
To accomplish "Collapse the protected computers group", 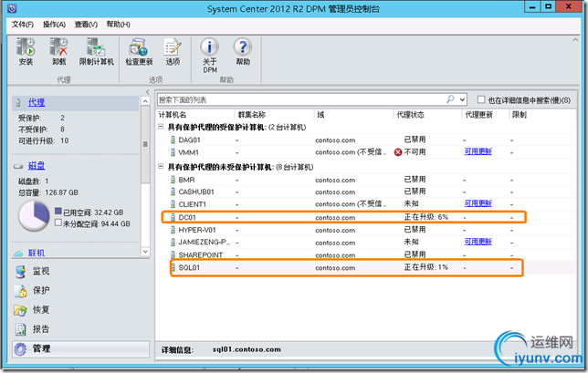I will [161, 127].
